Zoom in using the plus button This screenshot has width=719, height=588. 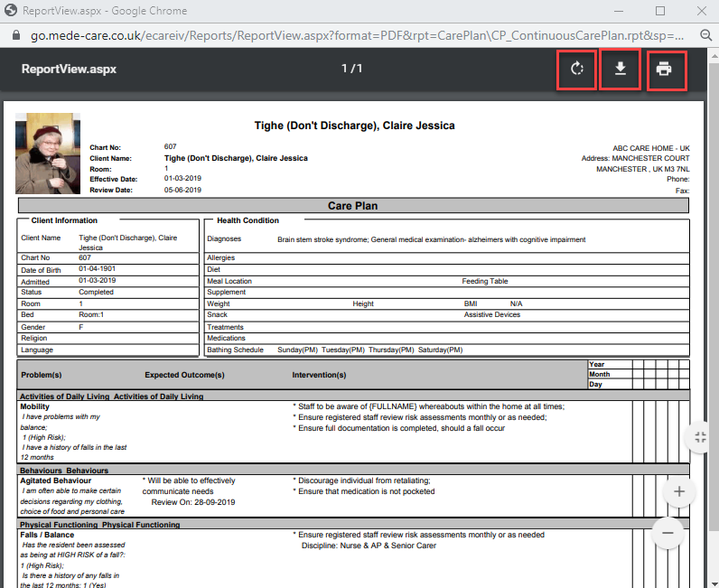point(679,492)
